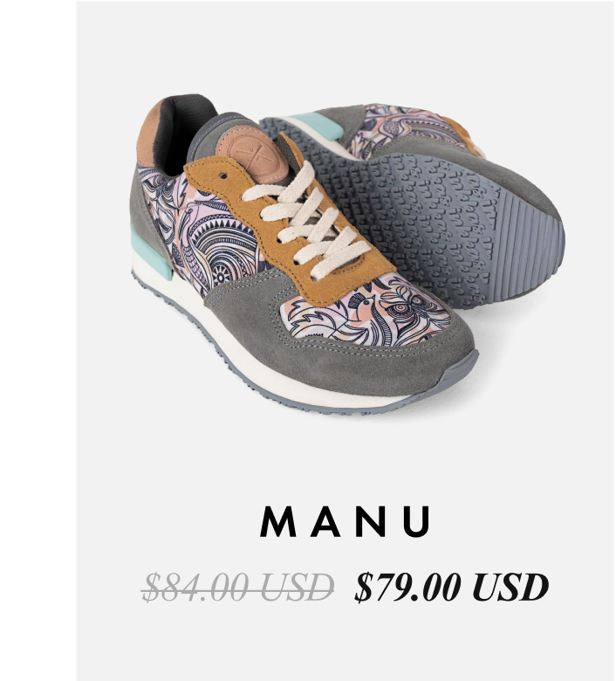Click the $79.00 USD sale price
The image size is (616, 681).
click(451, 588)
